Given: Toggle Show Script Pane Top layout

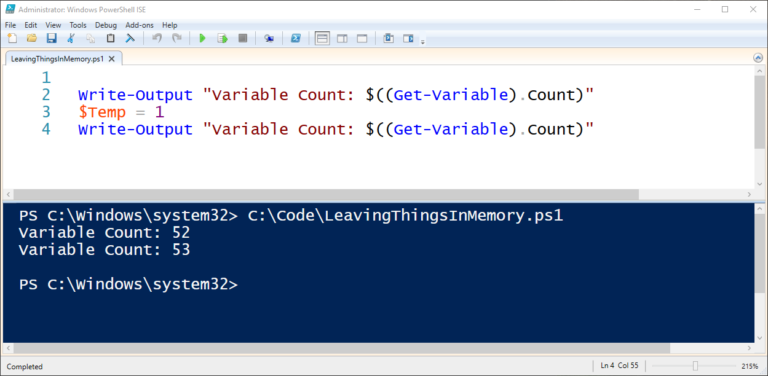Looking at the screenshot, I should coord(322,38).
